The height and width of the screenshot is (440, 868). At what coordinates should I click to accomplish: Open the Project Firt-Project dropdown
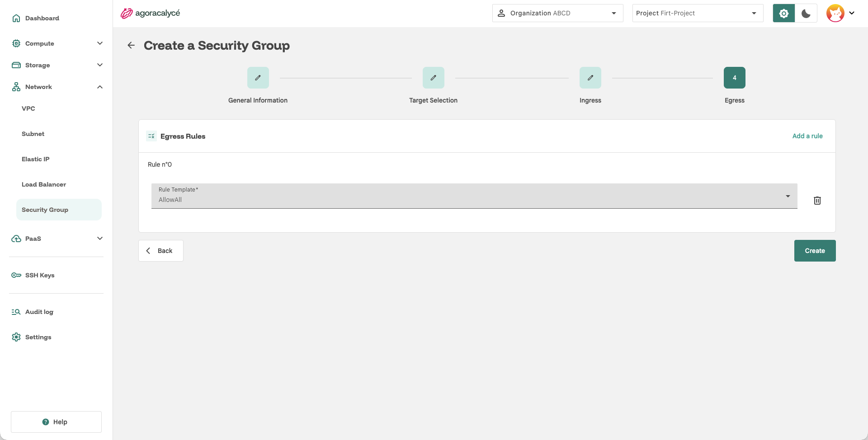tap(698, 13)
